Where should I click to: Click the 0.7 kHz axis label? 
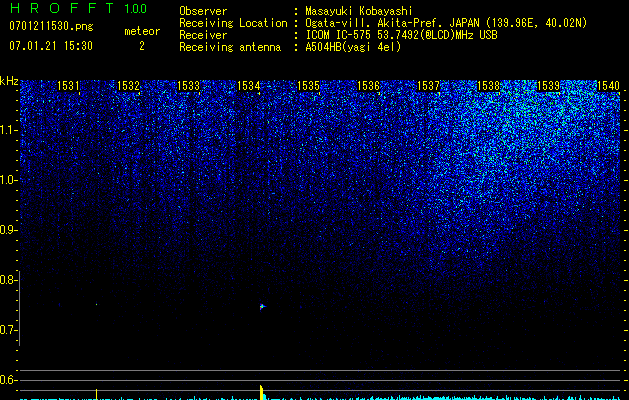pos(8,330)
